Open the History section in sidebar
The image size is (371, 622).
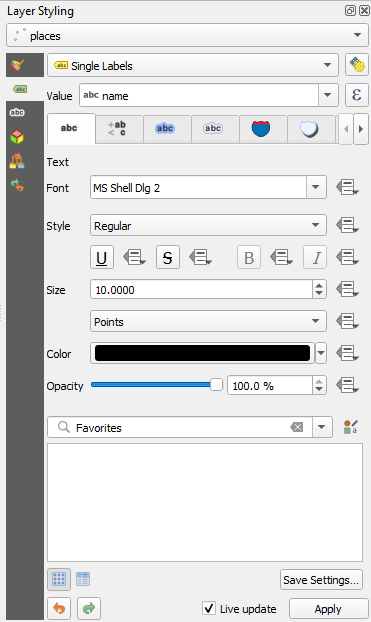click(x=17, y=185)
